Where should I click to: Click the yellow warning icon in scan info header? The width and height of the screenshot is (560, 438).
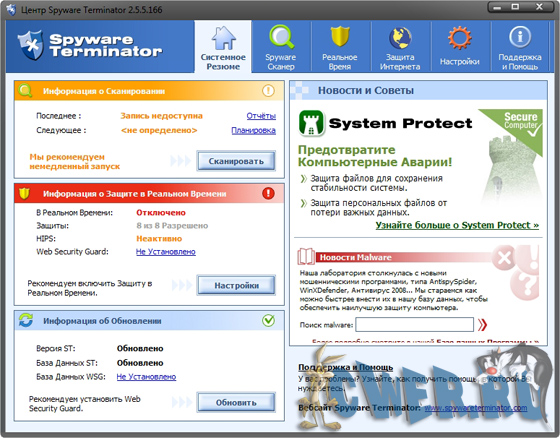click(x=268, y=90)
